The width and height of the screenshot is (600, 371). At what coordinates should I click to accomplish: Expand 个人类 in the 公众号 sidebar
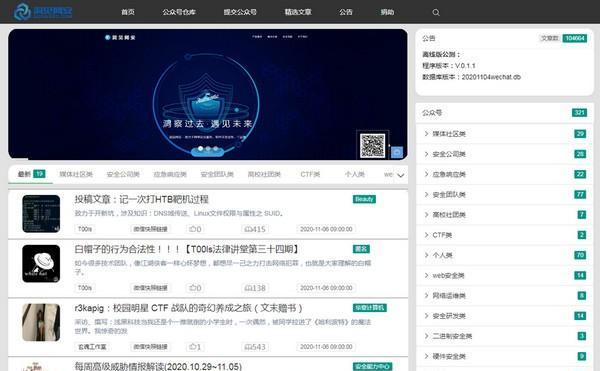(505, 255)
